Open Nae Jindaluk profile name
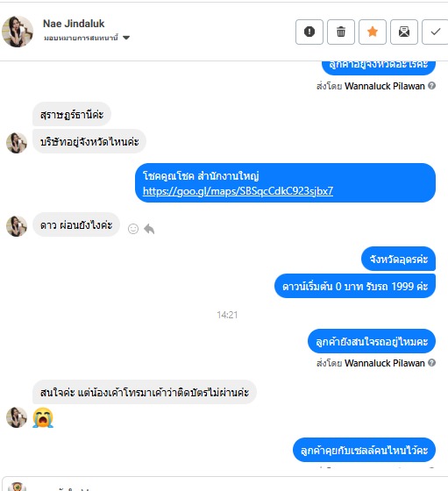The height and width of the screenshot is (491, 448). click(74, 24)
